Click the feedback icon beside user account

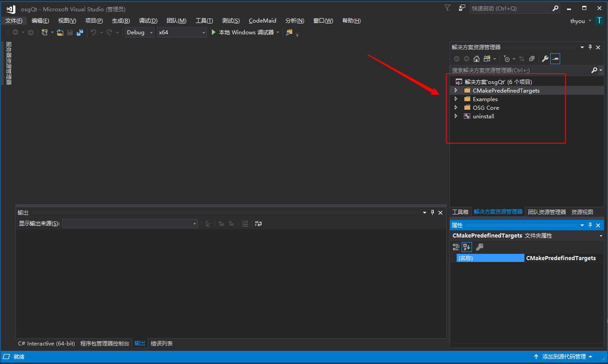click(462, 8)
